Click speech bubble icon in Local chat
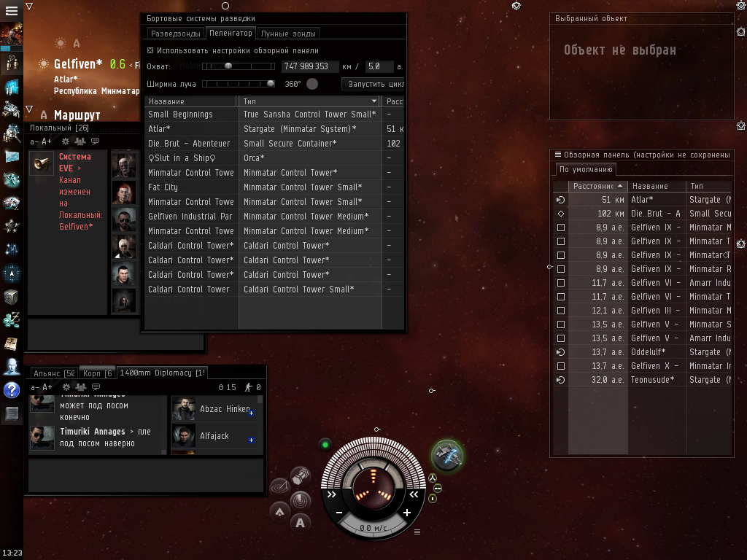 click(x=96, y=141)
